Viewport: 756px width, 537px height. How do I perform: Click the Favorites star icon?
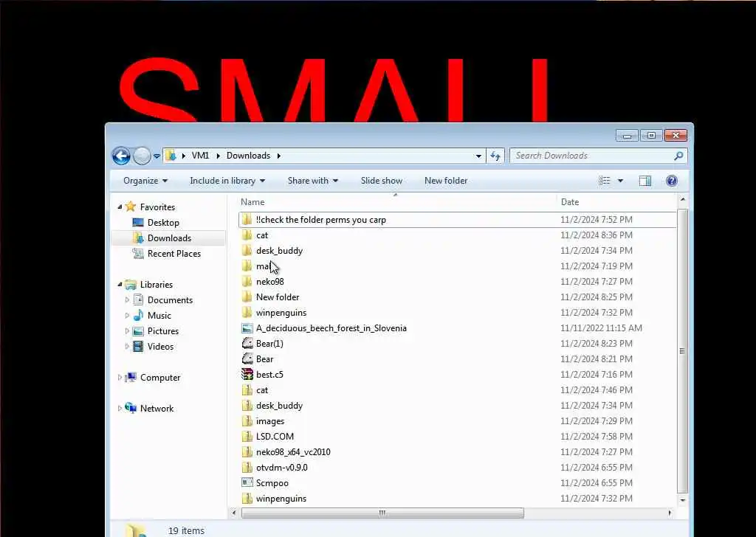click(x=131, y=207)
